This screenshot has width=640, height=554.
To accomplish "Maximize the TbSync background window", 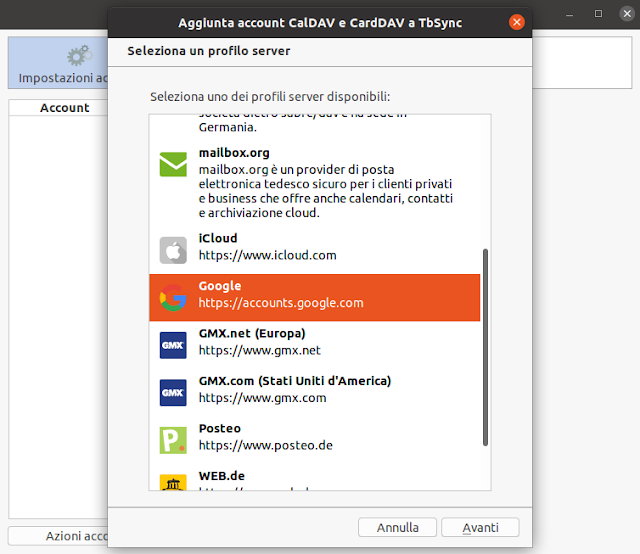I will pyautogui.click(x=598, y=14).
